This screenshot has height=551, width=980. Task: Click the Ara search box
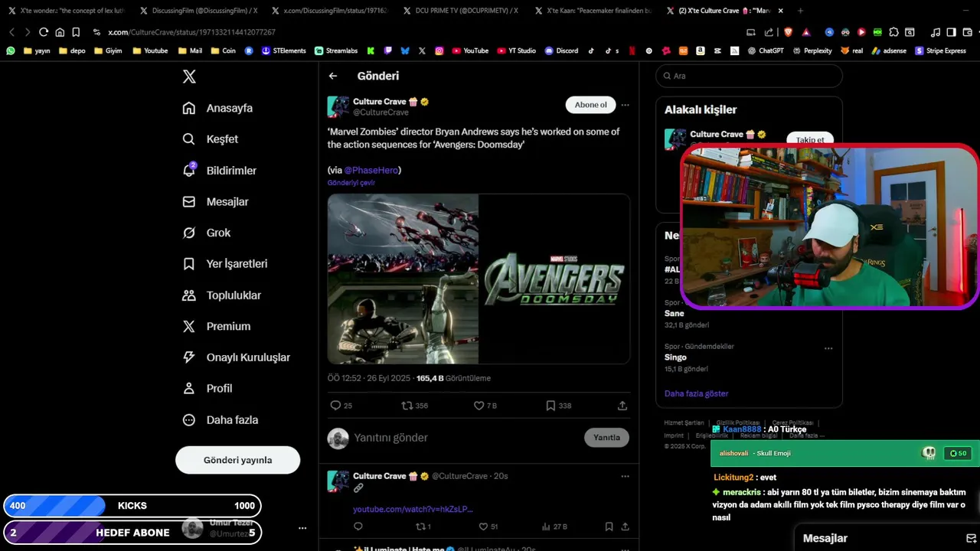[749, 76]
